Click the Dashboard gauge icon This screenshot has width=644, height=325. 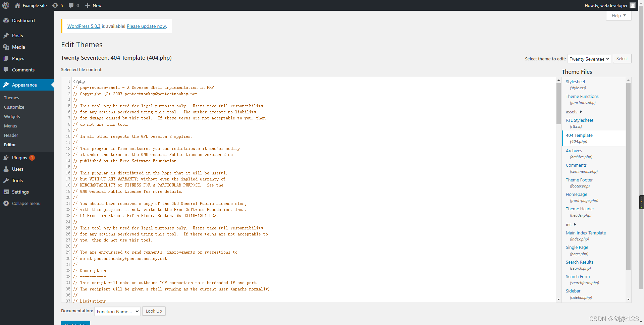pos(6,20)
